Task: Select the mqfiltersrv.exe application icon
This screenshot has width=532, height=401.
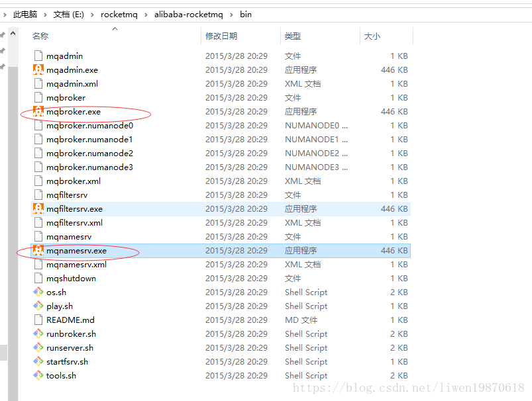Action: (38, 209)
